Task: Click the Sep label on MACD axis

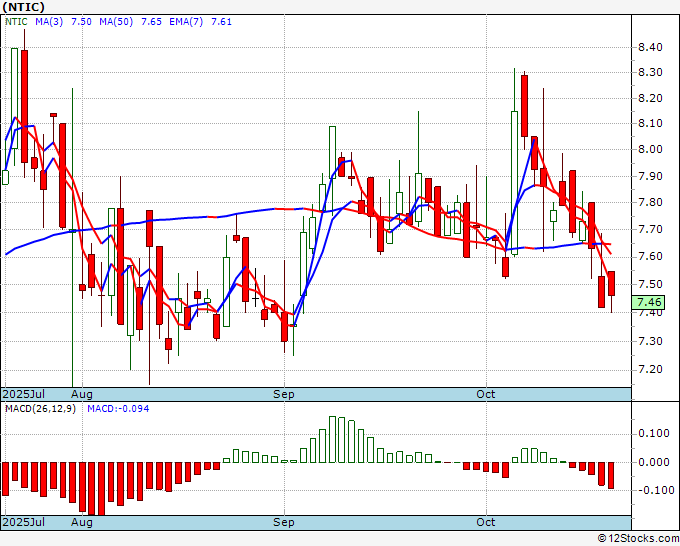Action: click(284, 522)
